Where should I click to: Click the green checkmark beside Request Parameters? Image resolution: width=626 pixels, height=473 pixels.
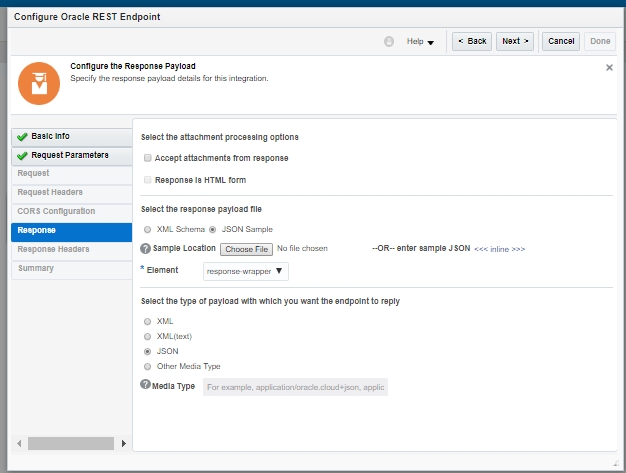click(22, 156)
